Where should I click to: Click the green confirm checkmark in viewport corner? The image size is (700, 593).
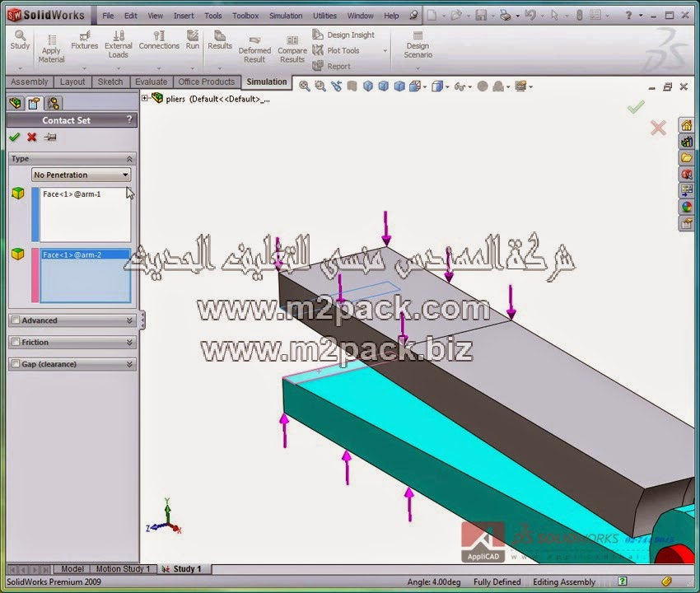(x=636, y=107)
